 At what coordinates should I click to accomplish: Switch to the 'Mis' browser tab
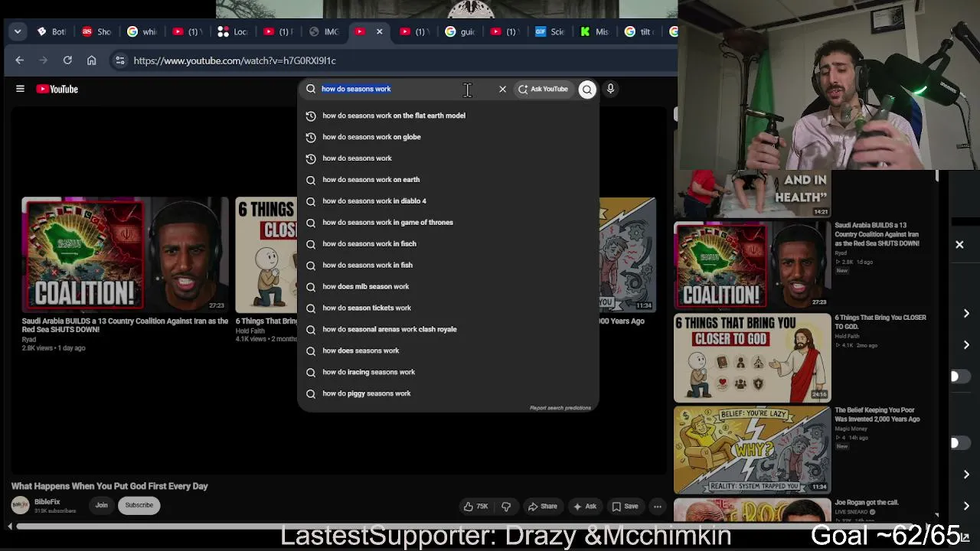[595, 31]
